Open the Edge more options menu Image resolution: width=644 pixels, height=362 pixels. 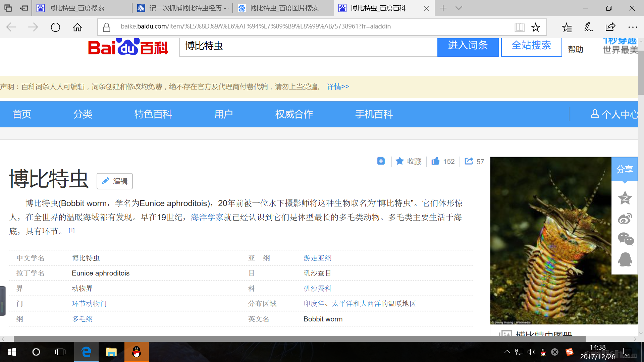(633, 27)
